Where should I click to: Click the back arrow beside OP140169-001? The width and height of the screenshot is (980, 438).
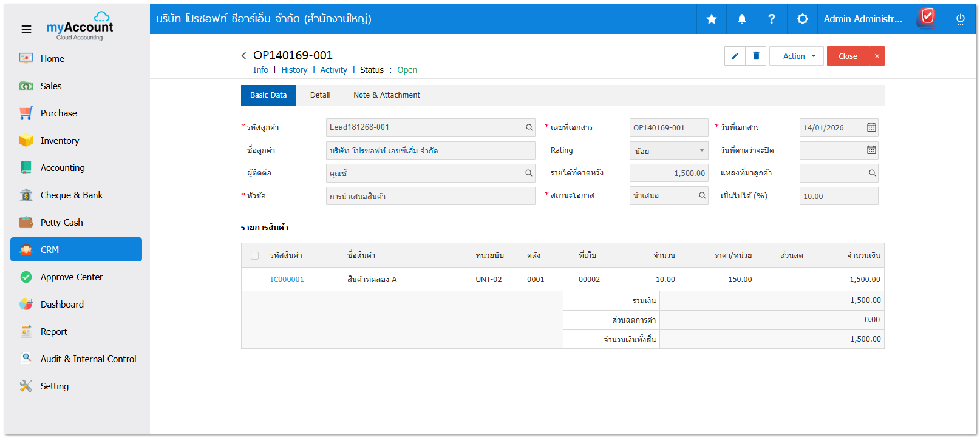(x=244, y=56)
